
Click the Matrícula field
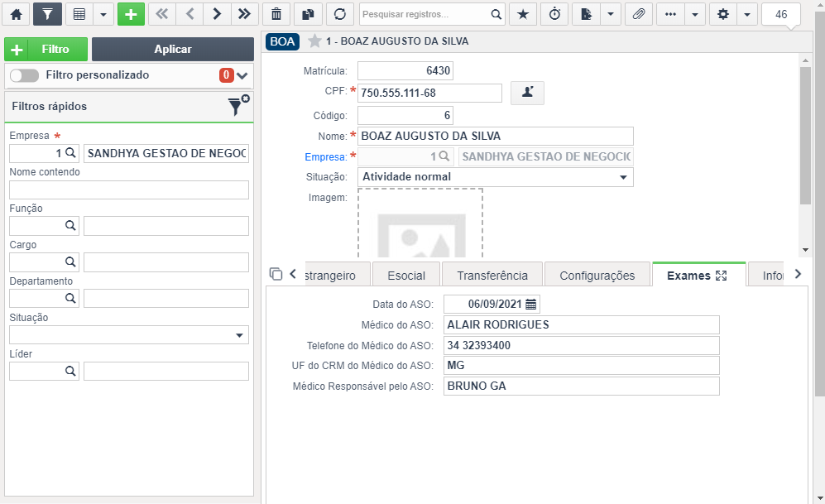(405, 70)
